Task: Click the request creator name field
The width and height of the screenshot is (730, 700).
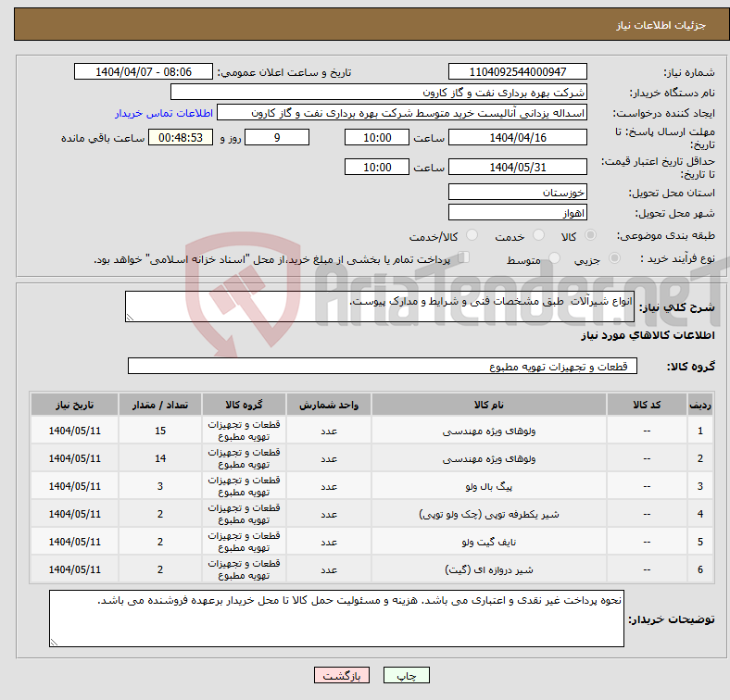Action: pyautogui.click(x=402, y=113)
